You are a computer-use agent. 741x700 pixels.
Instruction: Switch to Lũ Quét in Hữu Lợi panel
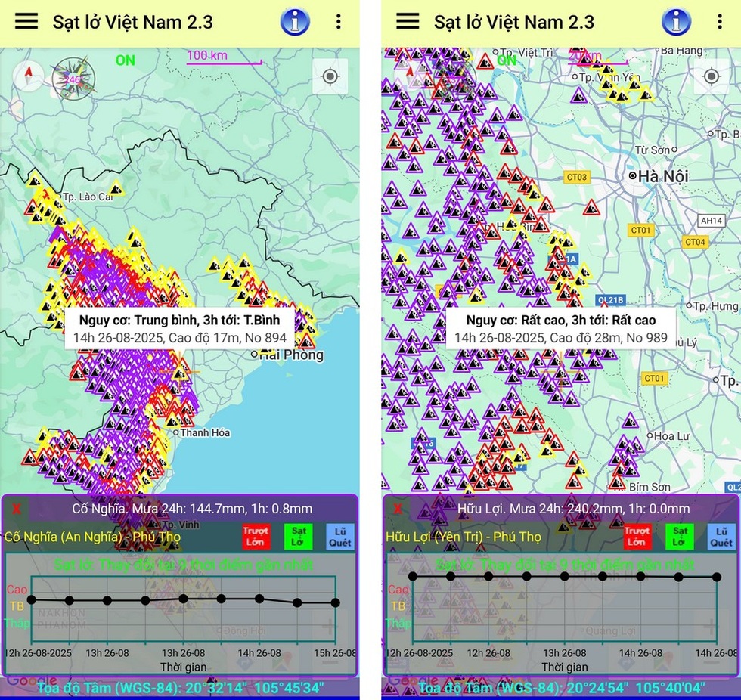pos(721,536)
